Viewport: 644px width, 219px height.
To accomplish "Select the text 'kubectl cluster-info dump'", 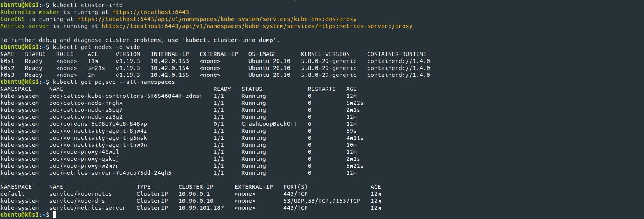I will click(230, 40).
